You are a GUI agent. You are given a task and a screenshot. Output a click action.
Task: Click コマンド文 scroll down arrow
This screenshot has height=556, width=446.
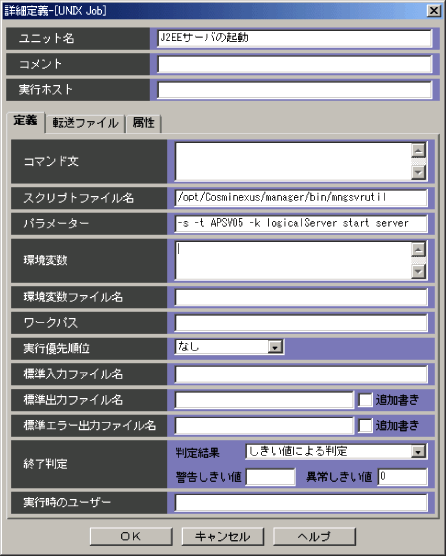coord(419,172)
